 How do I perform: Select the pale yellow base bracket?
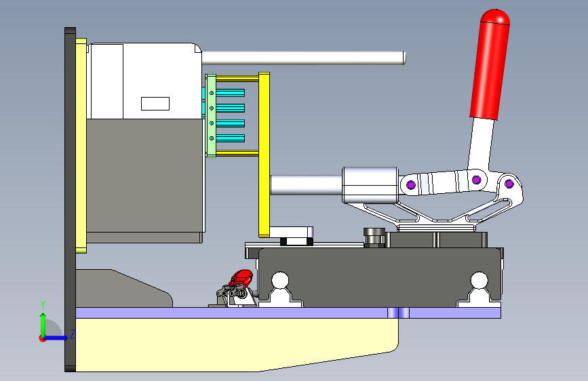(x=237, y=345)
